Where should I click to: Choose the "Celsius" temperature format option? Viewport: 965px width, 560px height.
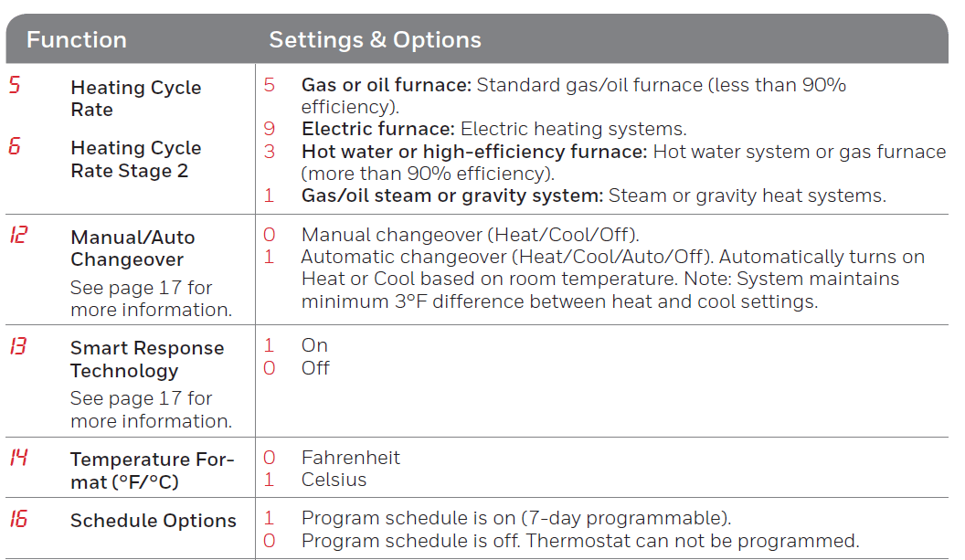click(334, 480)
